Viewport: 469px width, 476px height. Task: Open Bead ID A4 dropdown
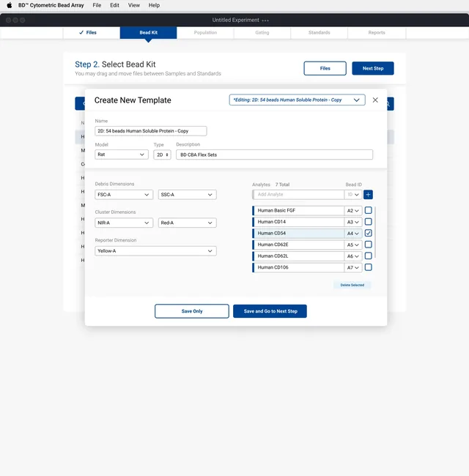point(353,234)
